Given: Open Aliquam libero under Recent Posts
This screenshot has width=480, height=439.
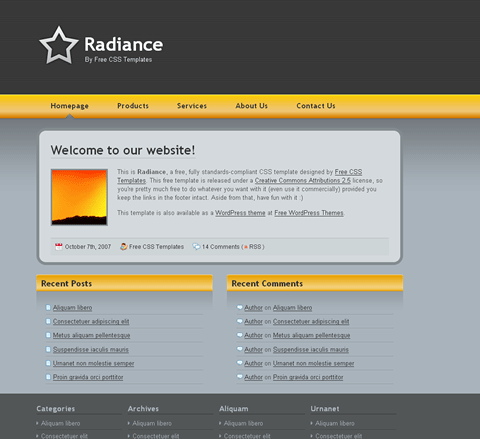Looking at the screenshot, I should pos(72,308).
